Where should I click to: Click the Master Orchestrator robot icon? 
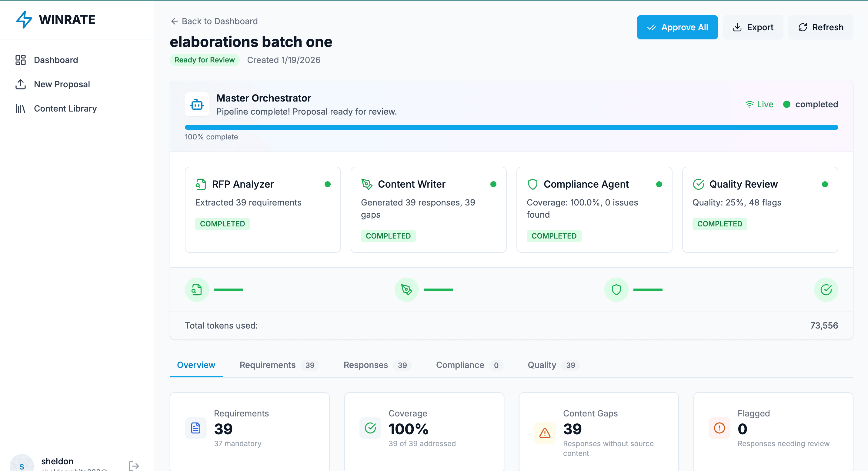point(197,105)
